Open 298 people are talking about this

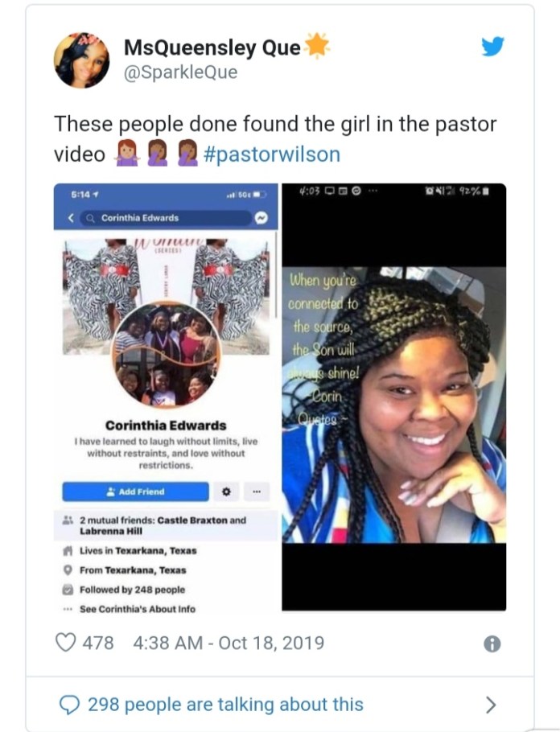(225, 705)
